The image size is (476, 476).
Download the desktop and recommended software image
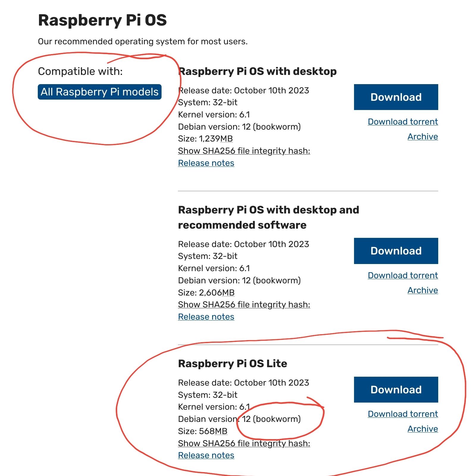396,251
